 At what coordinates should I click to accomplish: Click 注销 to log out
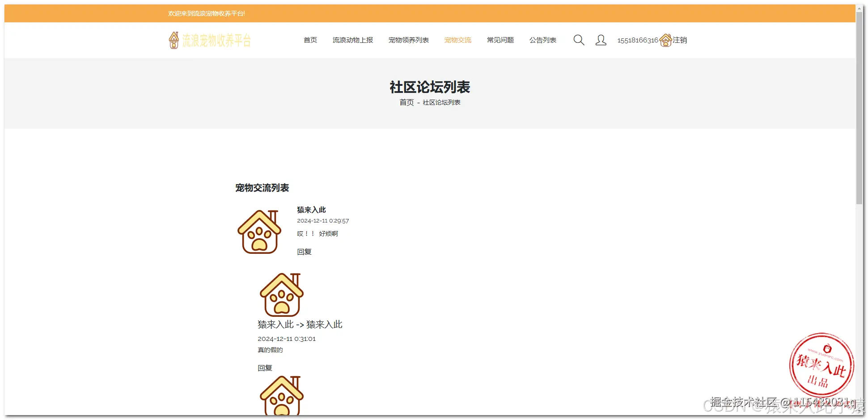click(x=679, y=40)
